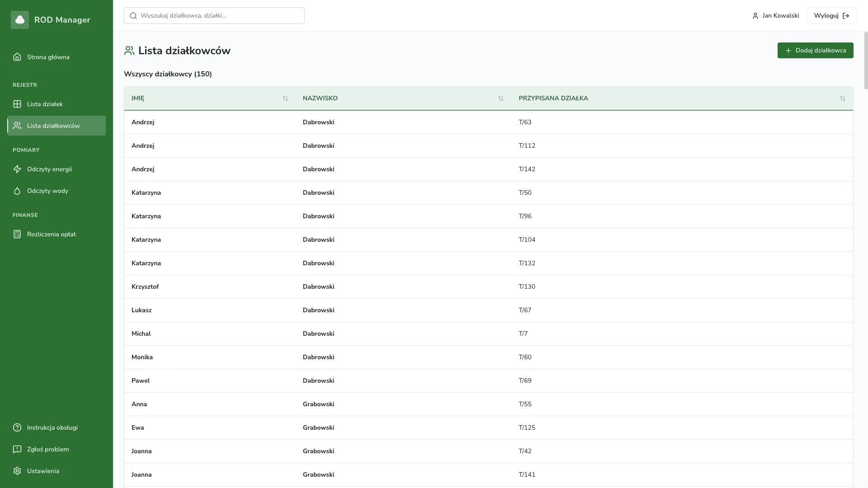
Task: Click the Jan Kowalski user profile
Action: (x=776, y=15)
